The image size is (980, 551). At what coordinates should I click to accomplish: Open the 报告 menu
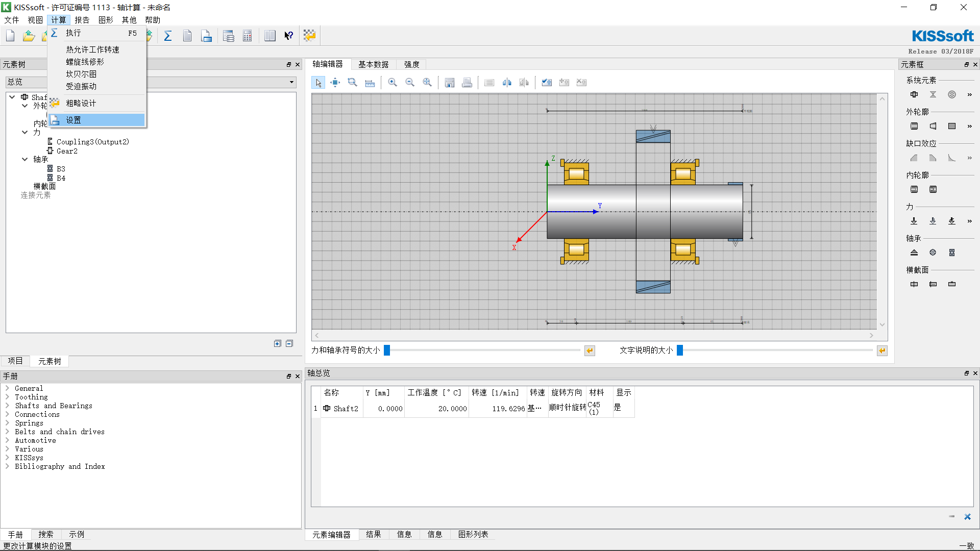point(82,20)
